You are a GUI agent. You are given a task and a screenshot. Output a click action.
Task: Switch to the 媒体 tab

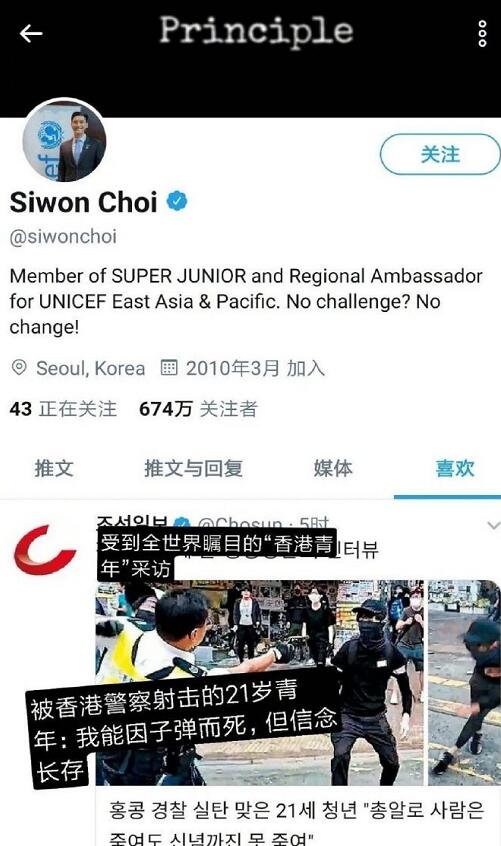(333, 468)
